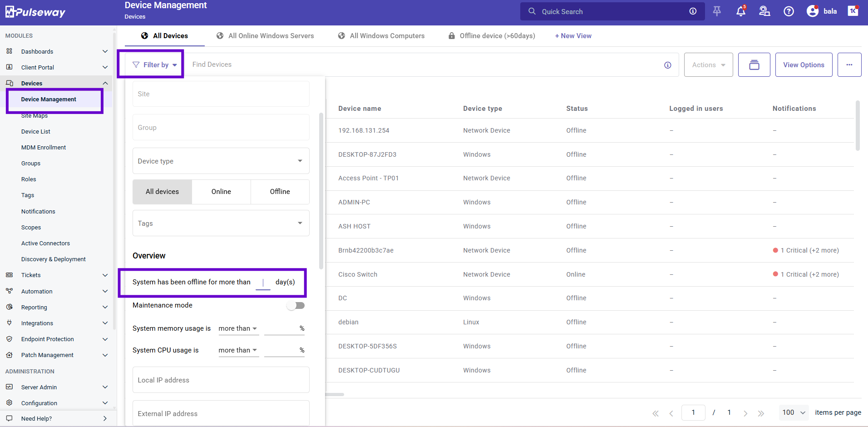Image resolution: width=868 pixels, height=427 pixels.
Task: Click the Pulseway logo
Action: click(35, 12)
